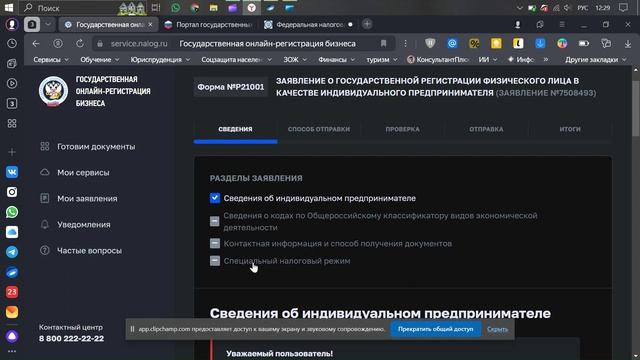Click the page vertical scrollbar
This screenshot has height=360, width=640.
pos(636,109)
